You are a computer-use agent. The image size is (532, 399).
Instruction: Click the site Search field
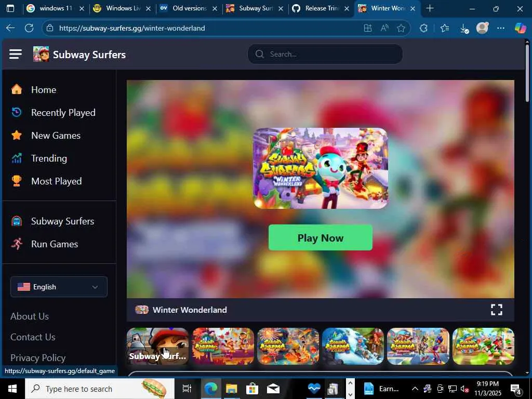click(x=325, y=54)
